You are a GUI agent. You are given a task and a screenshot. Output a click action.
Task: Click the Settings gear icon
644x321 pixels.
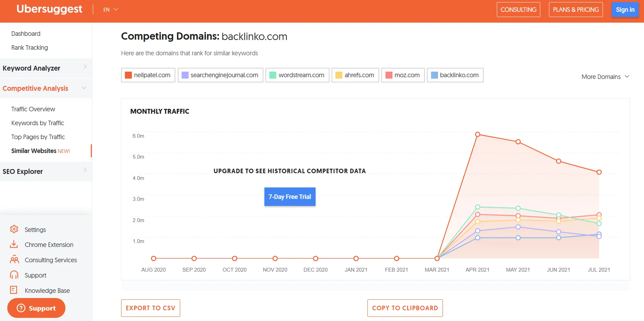point(14,229)
